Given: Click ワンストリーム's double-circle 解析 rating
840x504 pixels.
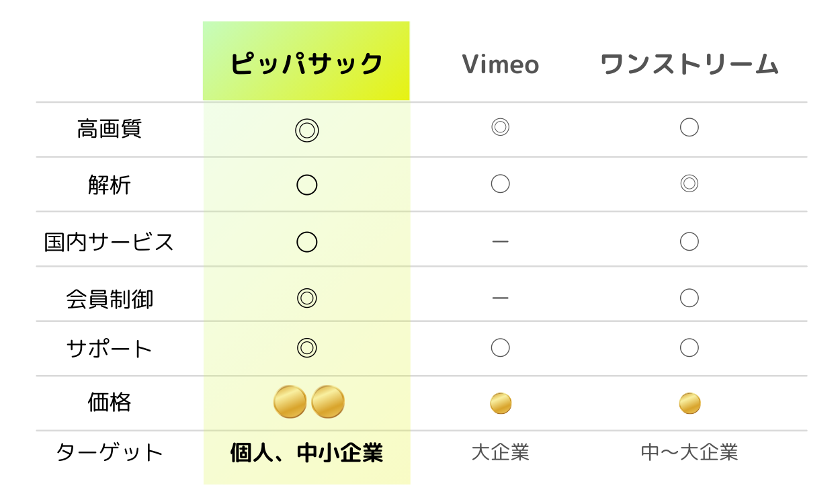Looking at the screenshot, I should (x=689, y=183).
